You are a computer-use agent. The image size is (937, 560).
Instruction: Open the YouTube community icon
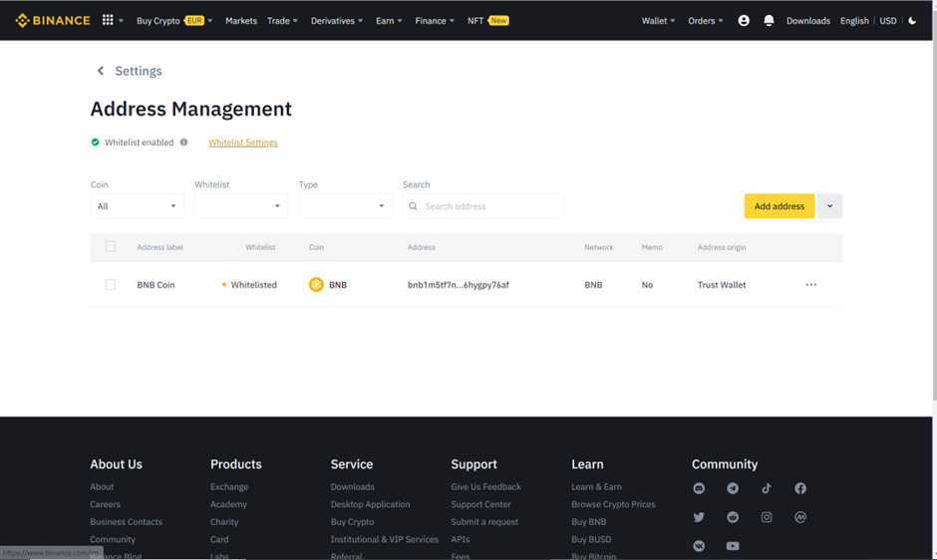(x=733, y=546)
